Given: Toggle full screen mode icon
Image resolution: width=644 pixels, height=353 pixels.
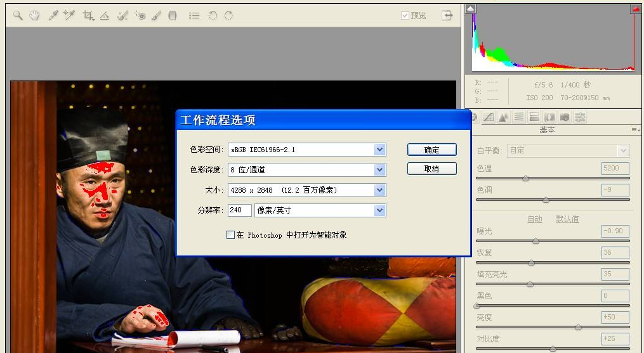Looking at the screenshot, I should (448, 15).
